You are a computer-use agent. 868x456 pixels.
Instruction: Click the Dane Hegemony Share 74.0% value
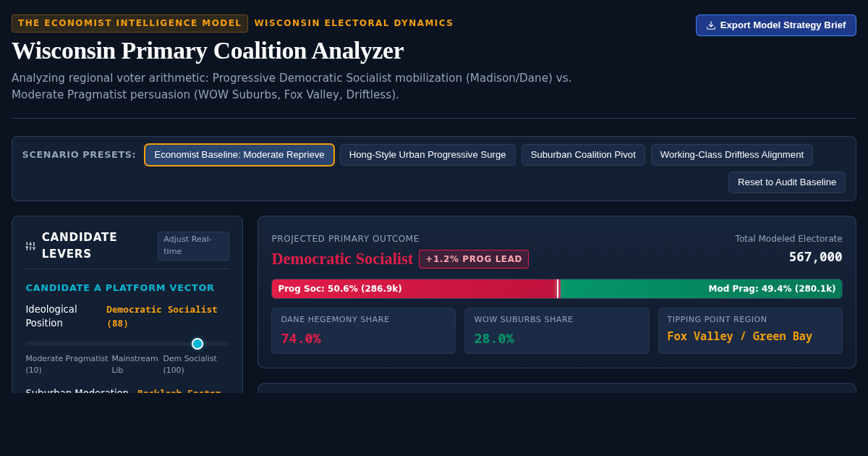301,338
